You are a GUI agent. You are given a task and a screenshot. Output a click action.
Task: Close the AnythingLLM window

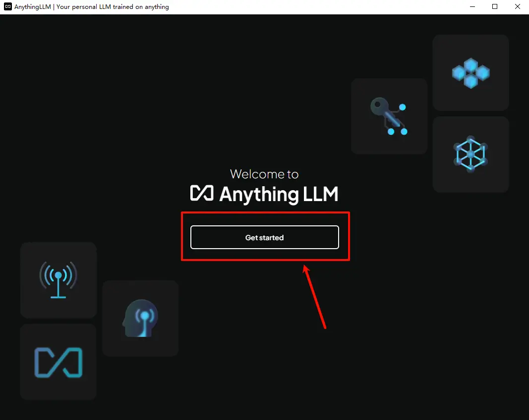(517, 7)
